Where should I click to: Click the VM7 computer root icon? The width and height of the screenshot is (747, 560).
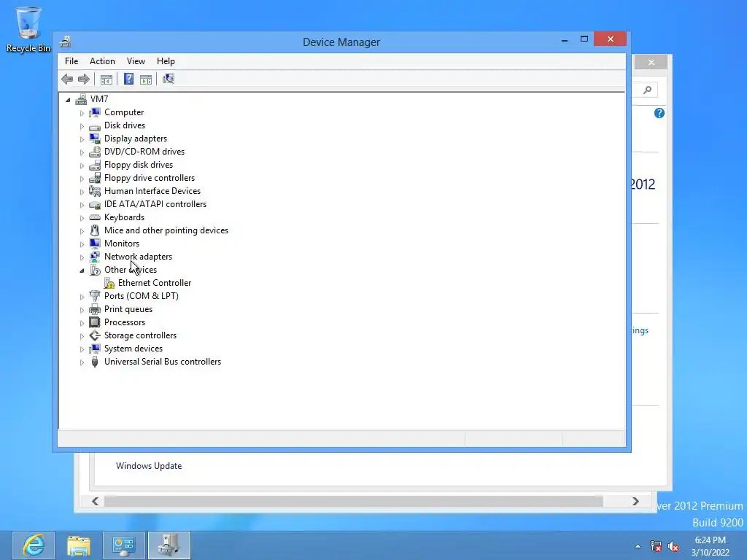pyautogui.click(x=82, y=99)
